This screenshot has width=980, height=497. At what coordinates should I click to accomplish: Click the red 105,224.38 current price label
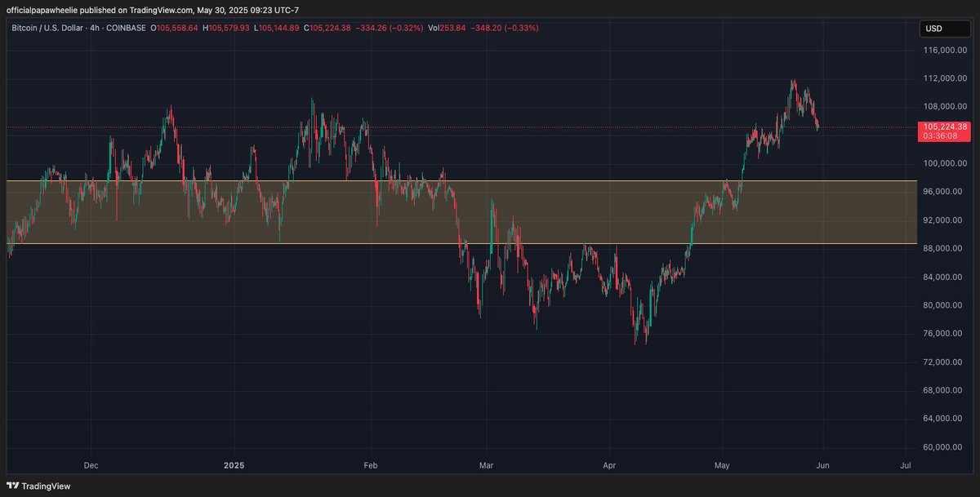945,126
